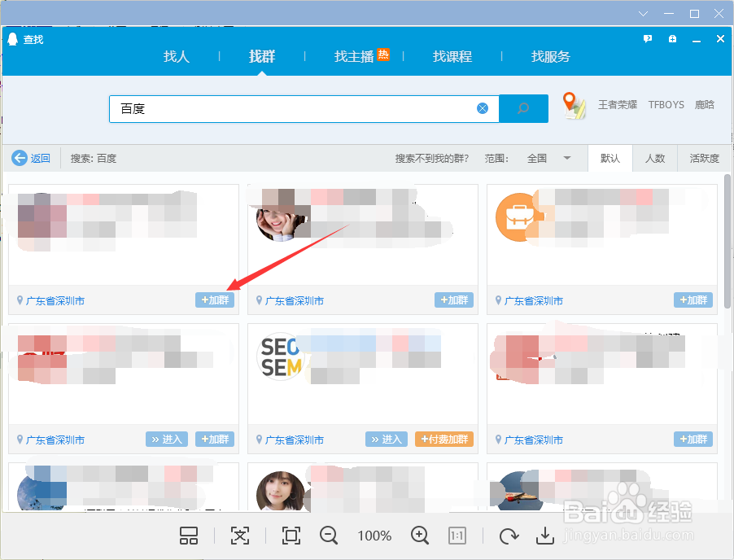
Task: Open the thumbnail grid view icon in viewer toolbar
Action: pyautogui.click(x=189, y=536)
